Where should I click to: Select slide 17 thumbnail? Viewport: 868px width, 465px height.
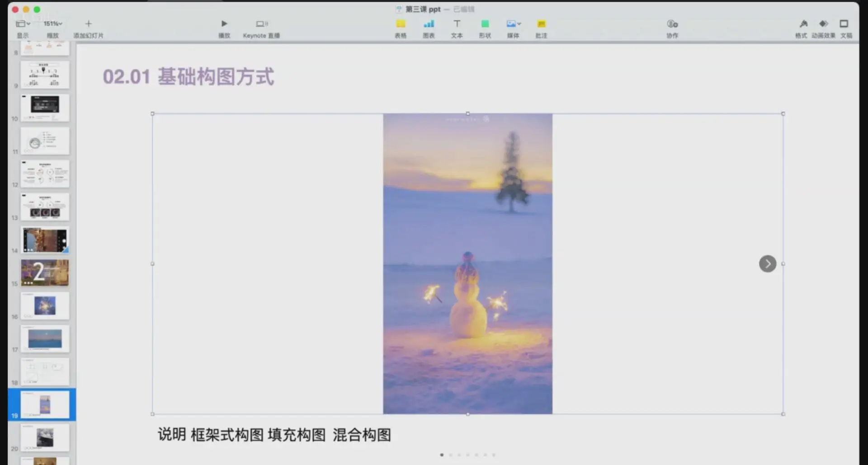[45, 338]
